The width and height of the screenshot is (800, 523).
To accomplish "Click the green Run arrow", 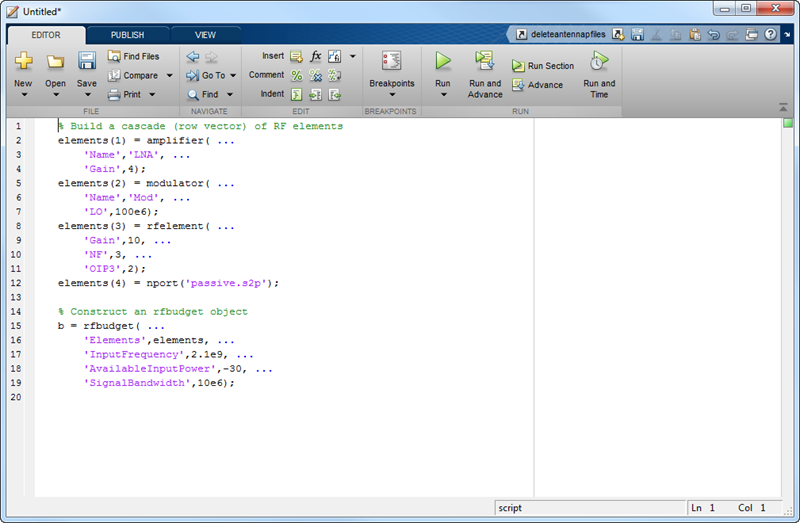I will pos(442,62).
